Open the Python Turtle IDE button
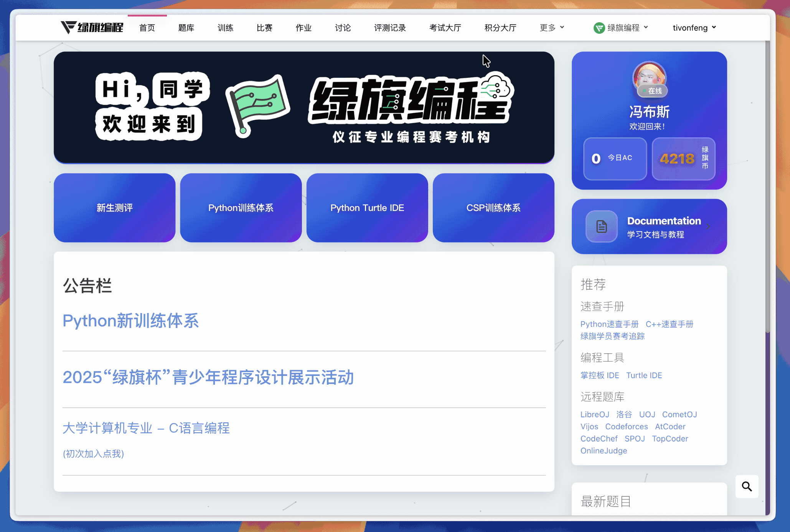Image resolution: width=790 pixels, height=532 pixels. (x=367, y=208)
